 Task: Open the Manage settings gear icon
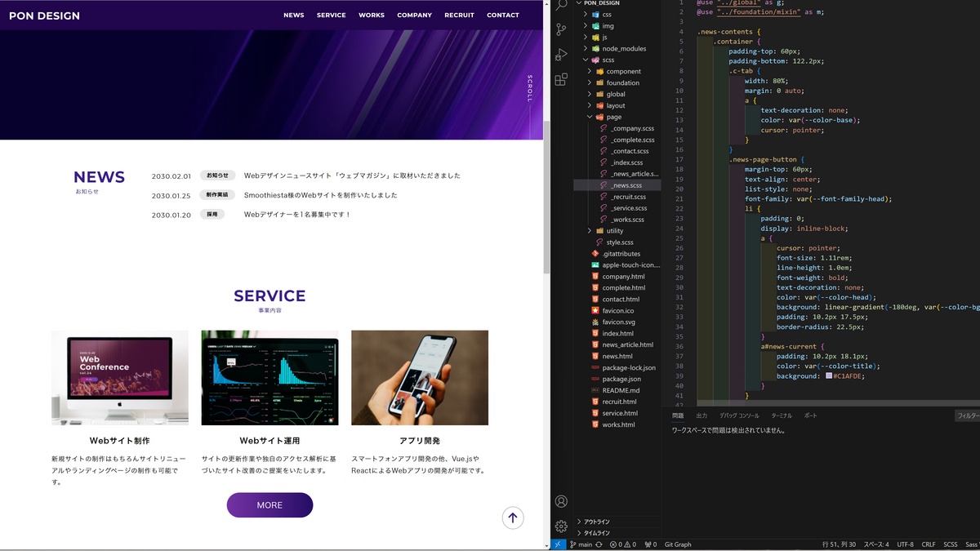coord(560,527)
